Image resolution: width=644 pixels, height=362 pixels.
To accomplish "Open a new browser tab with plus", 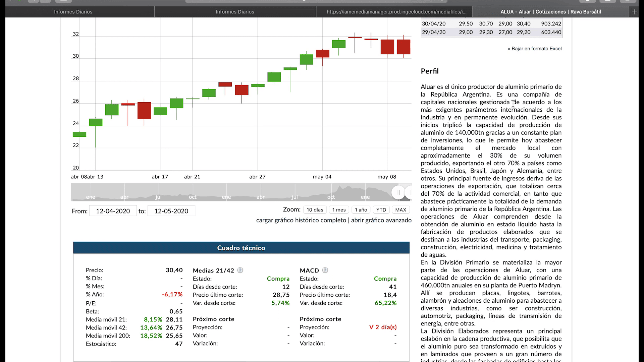I will pos(634,12).
